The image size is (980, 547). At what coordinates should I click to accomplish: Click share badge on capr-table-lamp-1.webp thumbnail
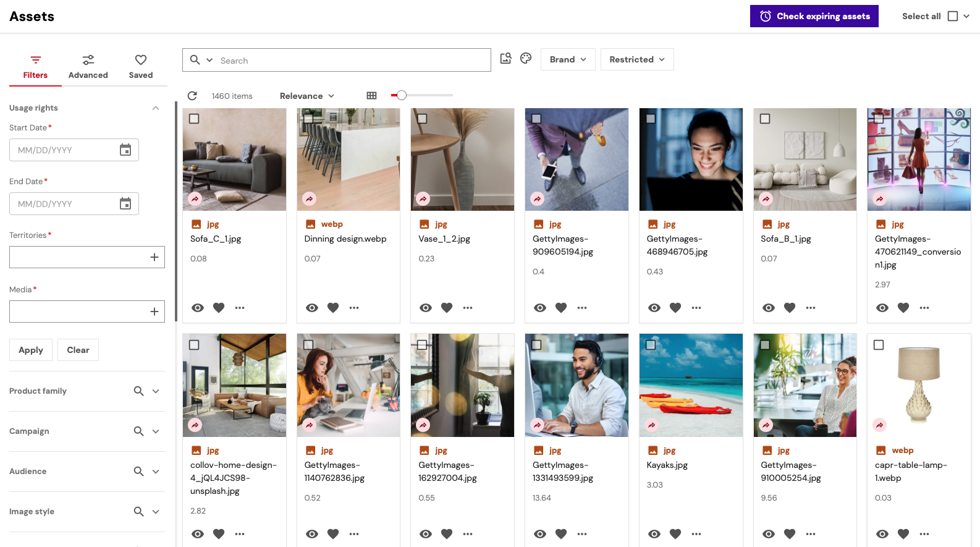pos(880,425)
